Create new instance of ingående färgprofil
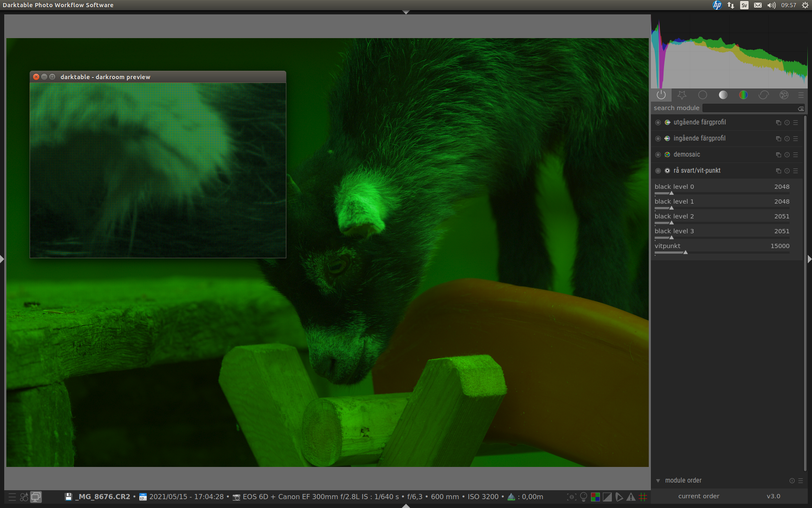The image size is (812, 508). [x=779, y=139]
